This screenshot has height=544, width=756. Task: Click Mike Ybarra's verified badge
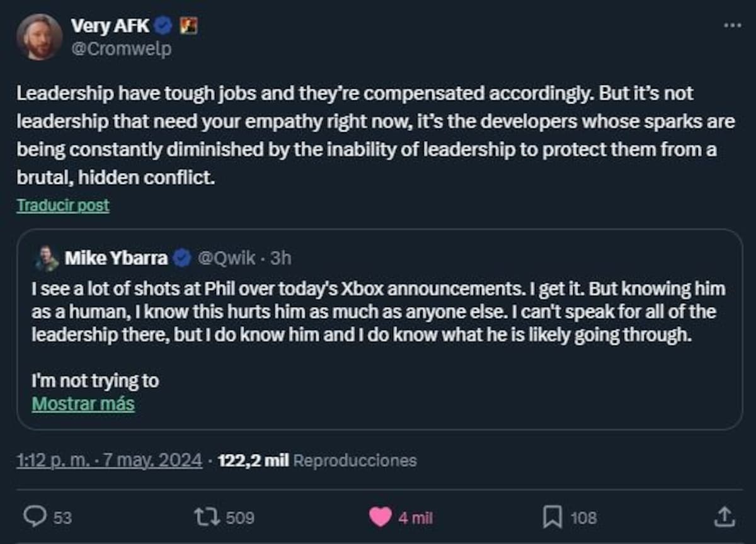pyautogui.click(x=182, y=258)
